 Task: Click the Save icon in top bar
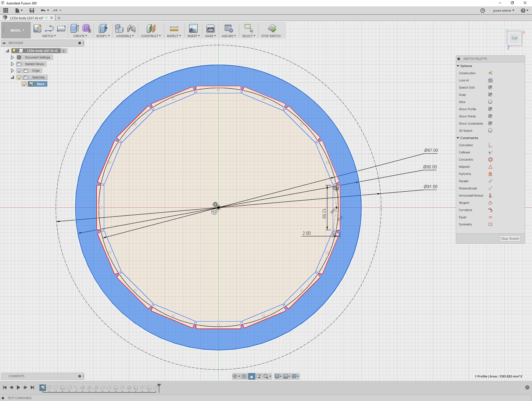[x=32, y=11]
